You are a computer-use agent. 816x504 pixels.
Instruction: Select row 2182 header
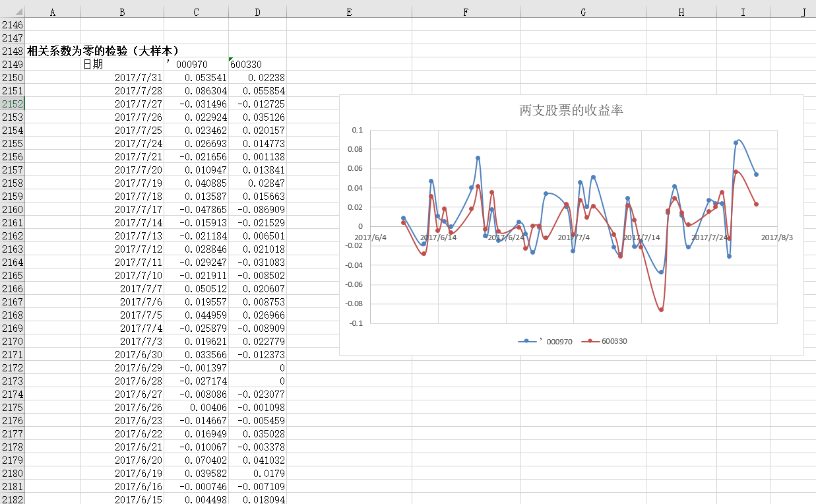(x=13, y=499)
